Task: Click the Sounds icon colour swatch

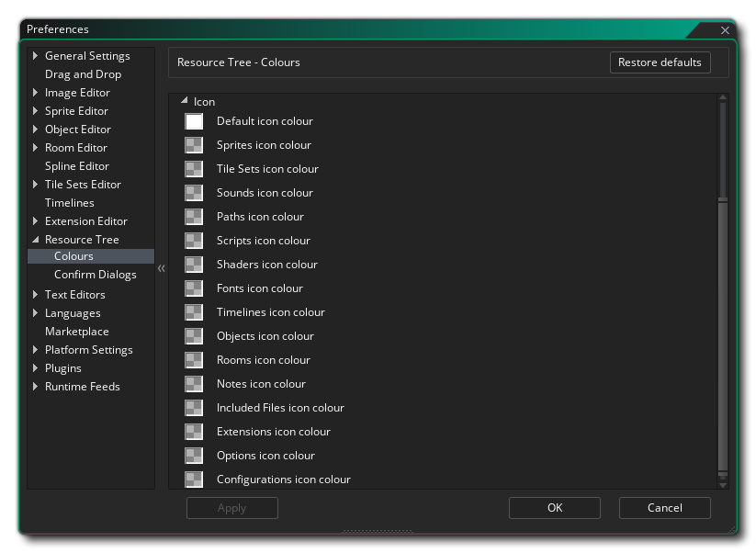Action: click(194, 192)
